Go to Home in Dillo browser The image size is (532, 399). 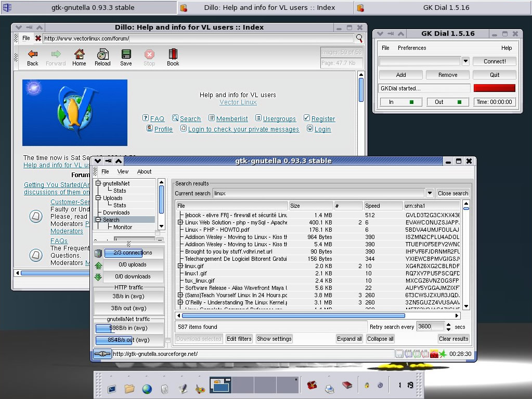point(79,57)
